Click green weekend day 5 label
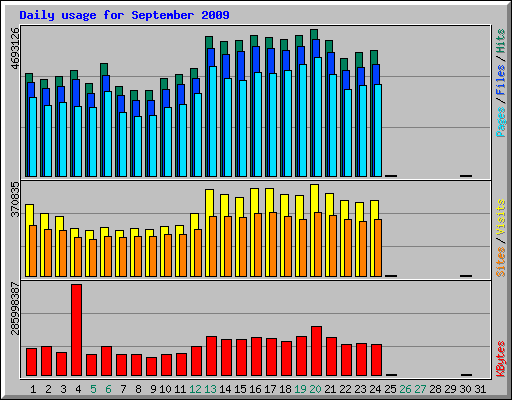The height and width of the screenshot is (400, 512). pyautogui.click(x=93, y=389)
